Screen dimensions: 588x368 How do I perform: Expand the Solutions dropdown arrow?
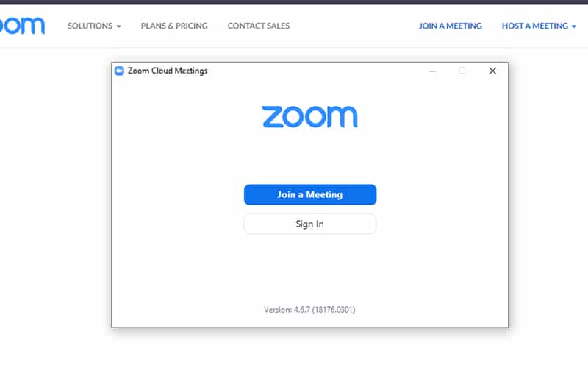(118, 26)
